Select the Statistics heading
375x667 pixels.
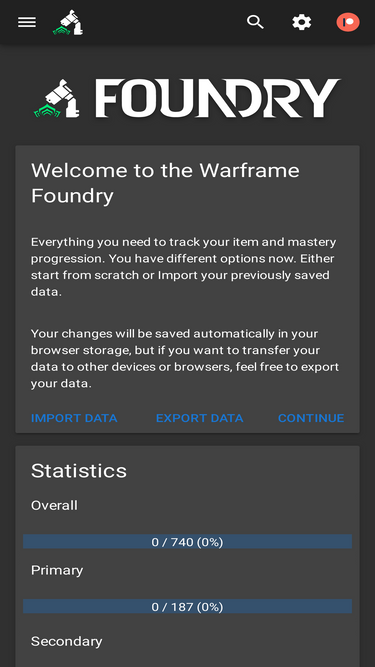click(79, 471)
